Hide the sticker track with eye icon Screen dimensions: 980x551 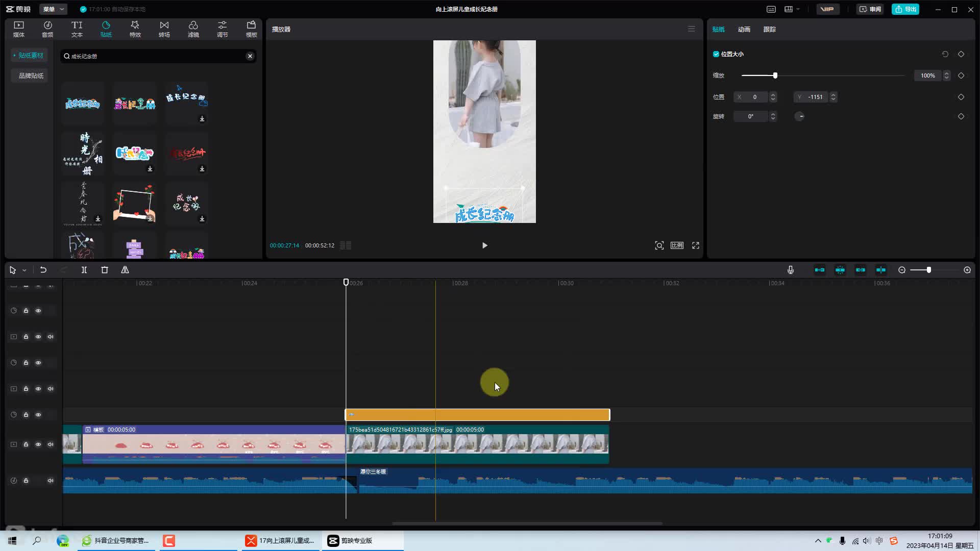(x=38, y=415)
